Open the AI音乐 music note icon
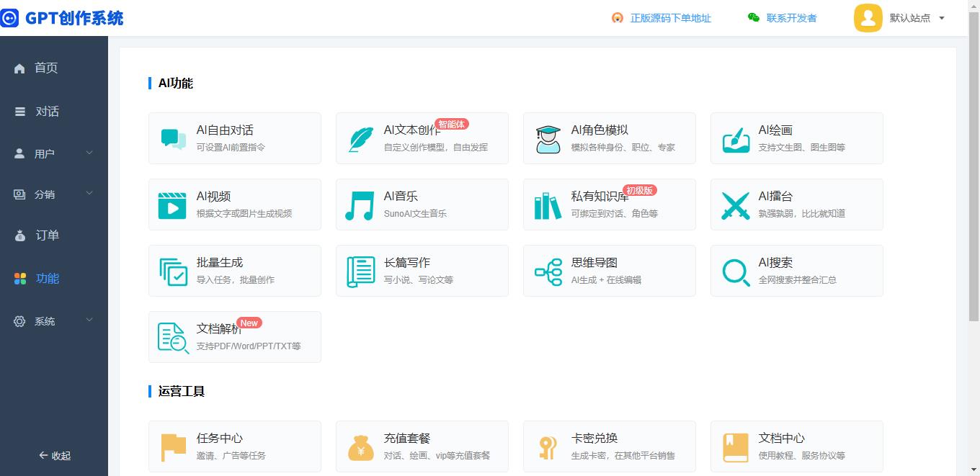Viewport: 980px width, 476px height. (x=360, y=205)
